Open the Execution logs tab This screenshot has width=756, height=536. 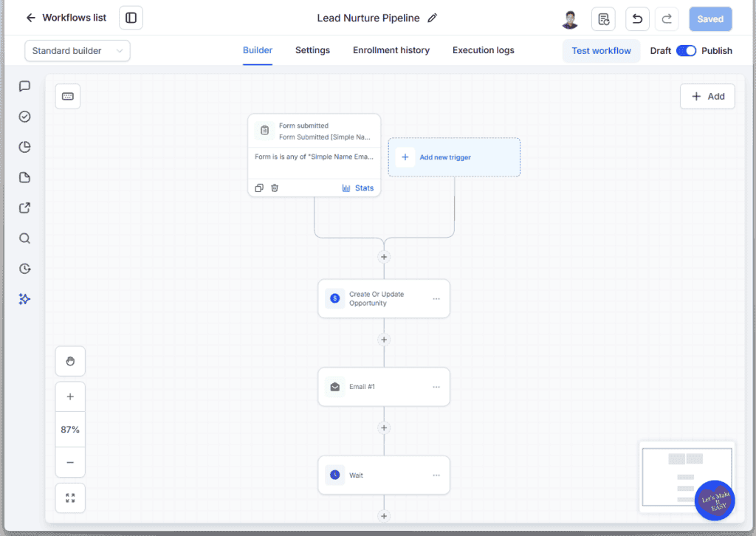tap(483, 50)
